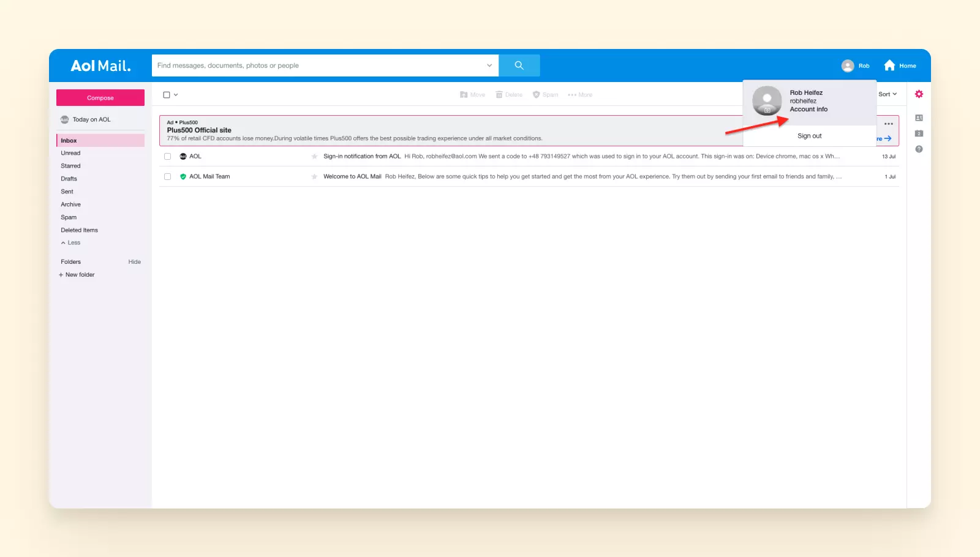
Task: Open the ad options three-dot menu
Action: (x=888, y=124)
